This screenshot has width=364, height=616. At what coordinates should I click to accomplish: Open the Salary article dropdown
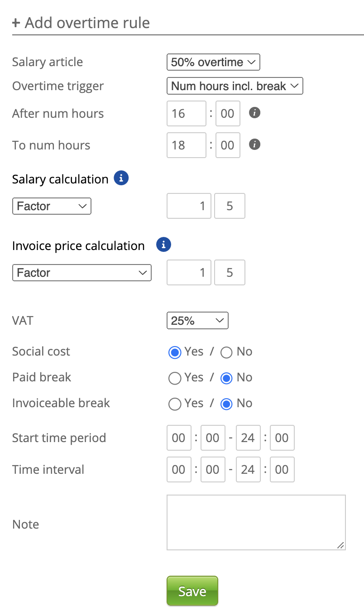[x=213, y=62]
